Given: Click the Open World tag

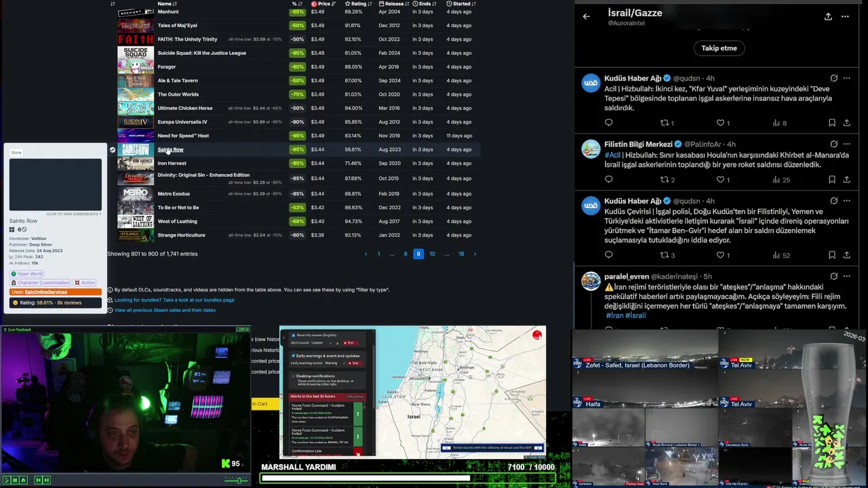Looking at the screenshot, I should [26, 274].
